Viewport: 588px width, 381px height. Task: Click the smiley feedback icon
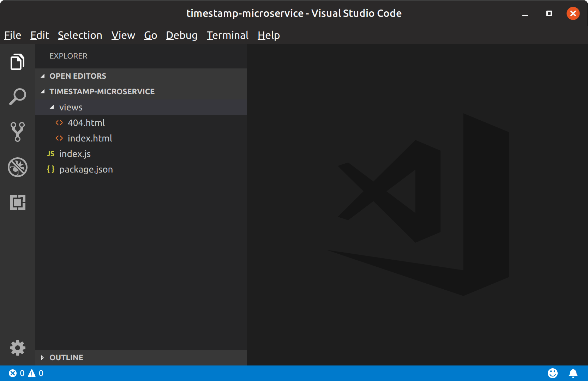tap(552, 373)
